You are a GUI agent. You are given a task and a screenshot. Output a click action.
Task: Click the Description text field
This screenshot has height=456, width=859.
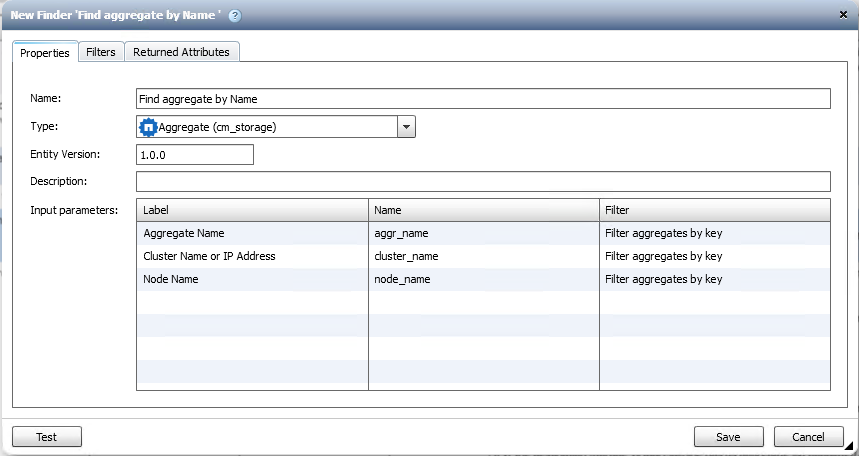point(482,181)
